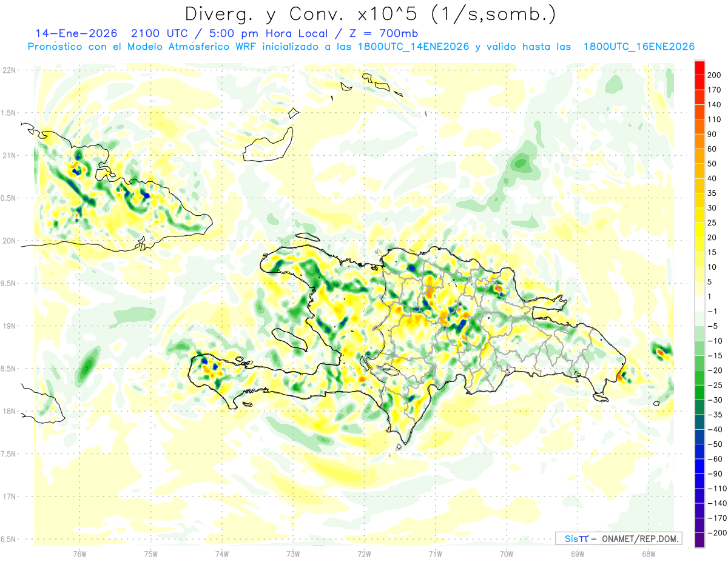Click the '-90' value on the color scale
The width and height of the screenshot is (728, 562).
(x=716, y=473)
